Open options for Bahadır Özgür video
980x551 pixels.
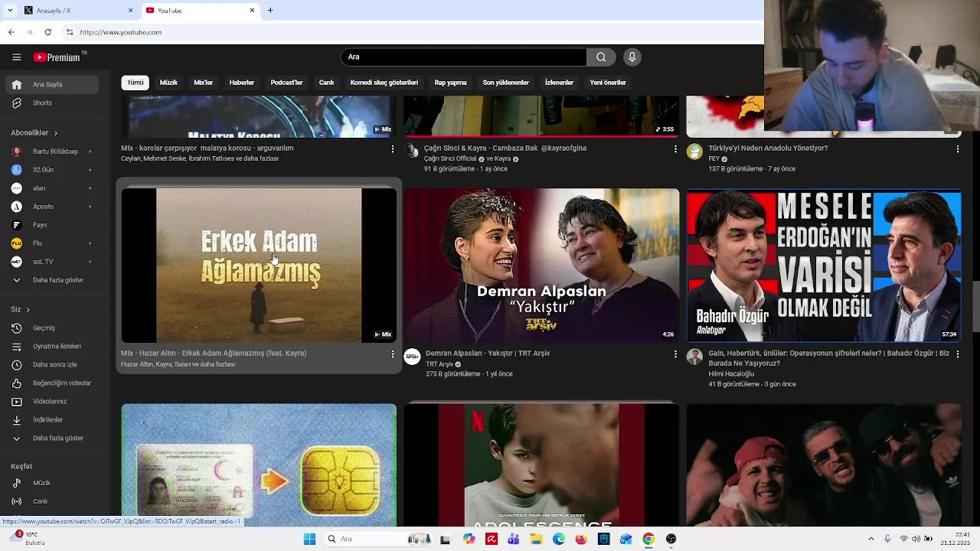coord(957,354)
